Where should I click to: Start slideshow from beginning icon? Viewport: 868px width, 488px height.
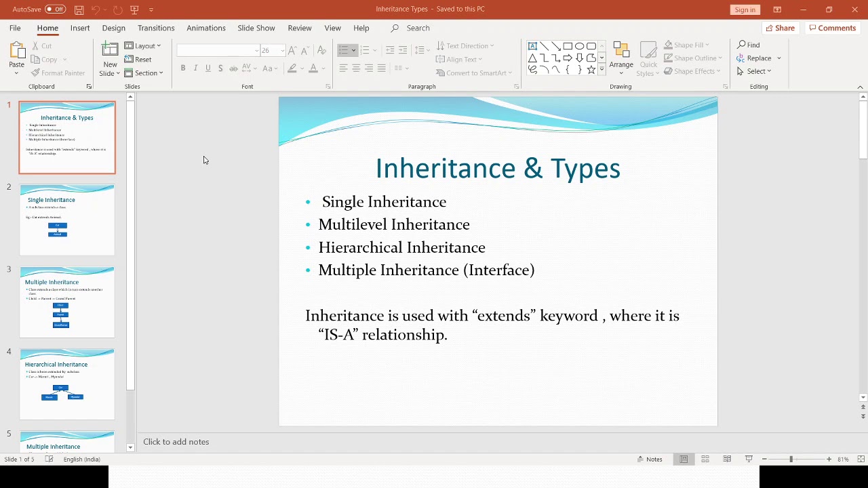tap(134, 9)
